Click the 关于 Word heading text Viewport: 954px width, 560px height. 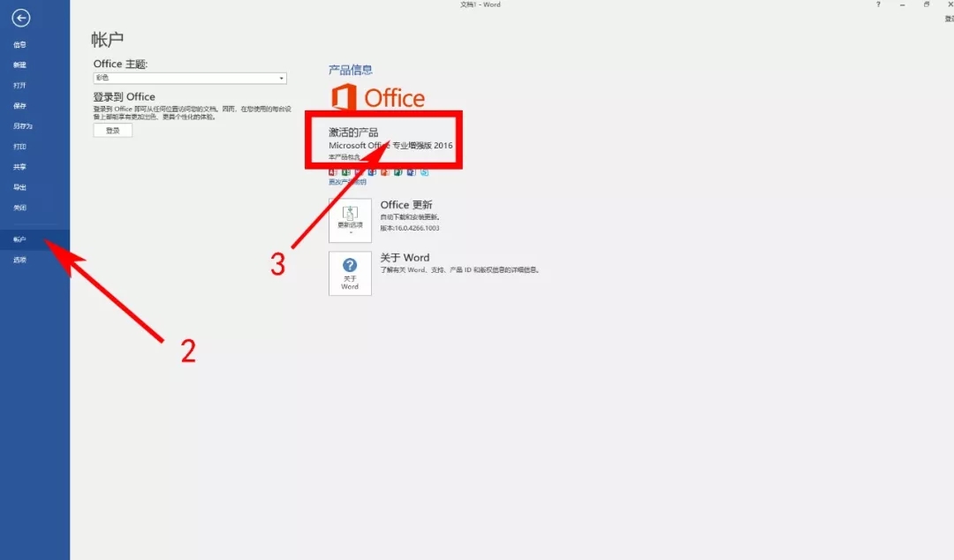pyautogui.click(x=405, y=258)
